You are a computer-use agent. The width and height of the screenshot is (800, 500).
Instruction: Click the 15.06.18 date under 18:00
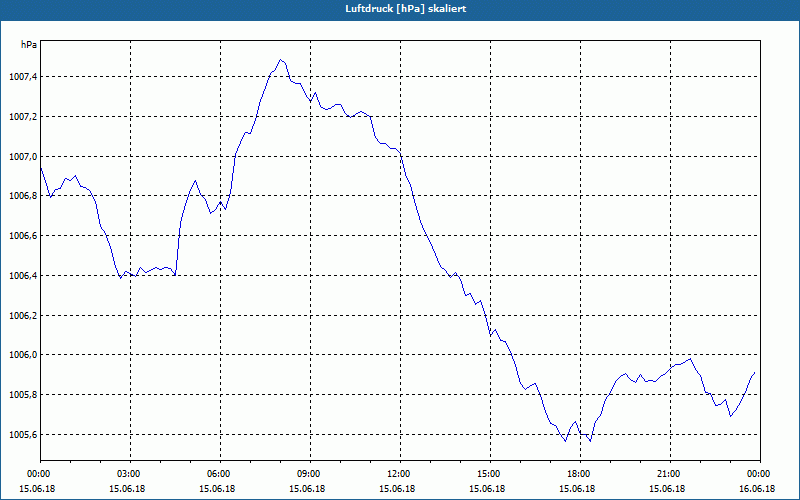click(x=577, y=489)
